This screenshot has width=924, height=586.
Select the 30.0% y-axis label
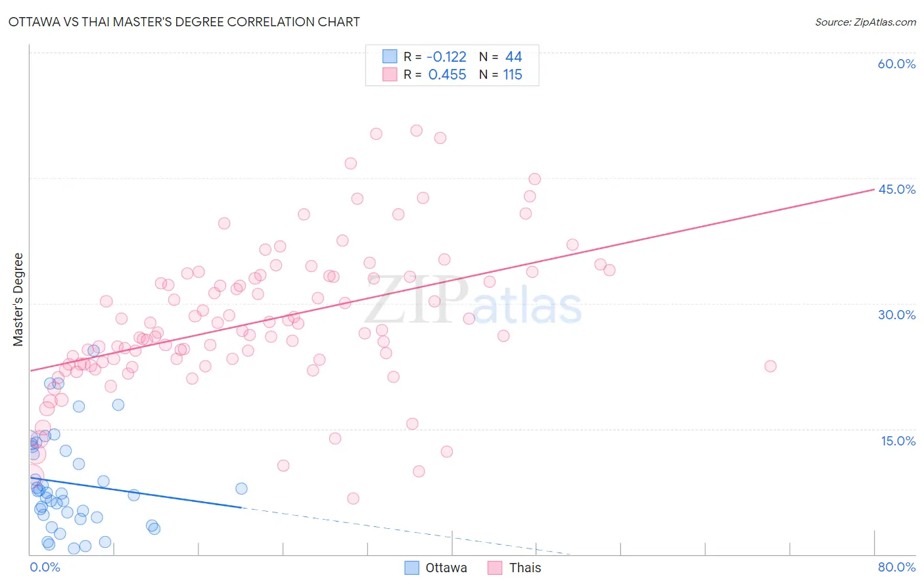coord(896,315)
